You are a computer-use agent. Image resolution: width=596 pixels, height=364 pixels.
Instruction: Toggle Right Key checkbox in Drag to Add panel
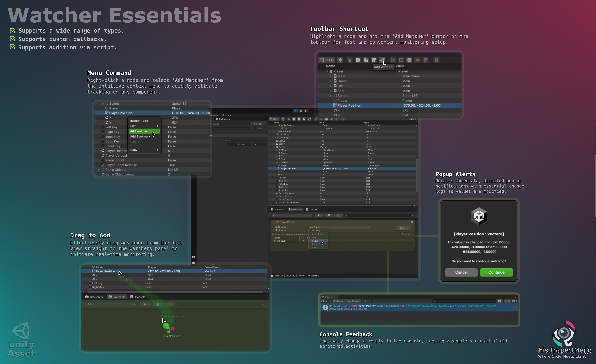tap(90, 287)
